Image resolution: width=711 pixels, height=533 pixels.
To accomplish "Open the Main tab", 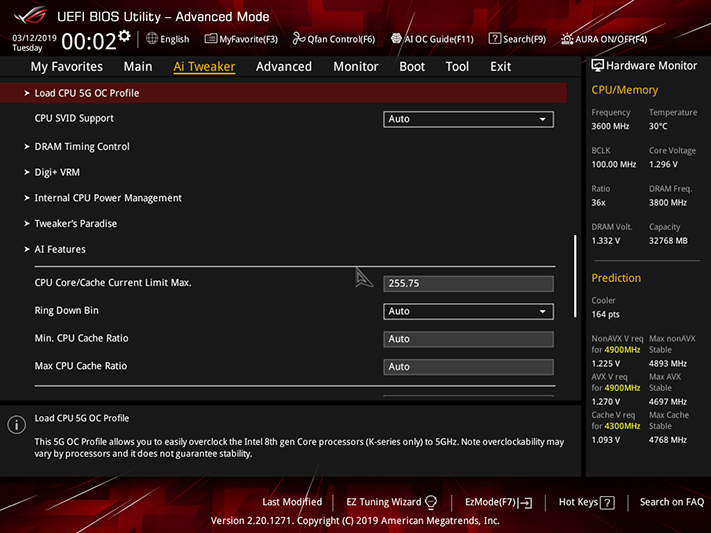I will pyautogui.click(x=138, y=67).
